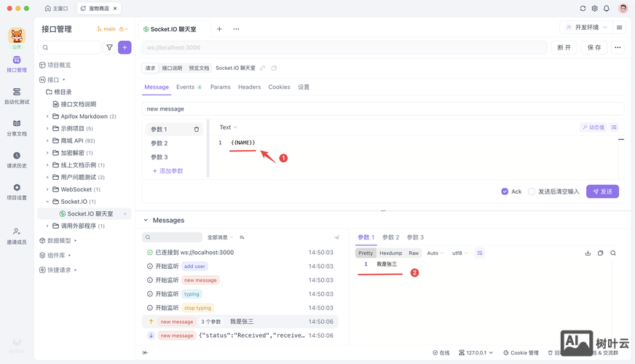Click the messages search field
The height and width of the screenshot is (364, 635).
coord(172,237)
